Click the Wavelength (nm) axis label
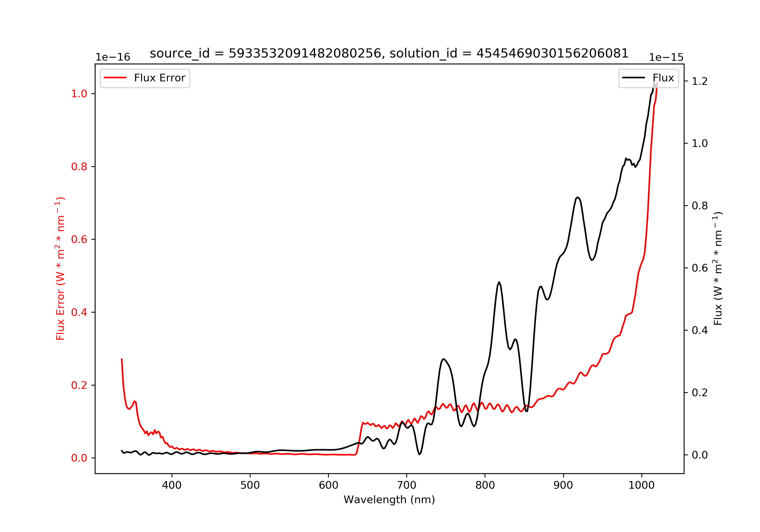The width and height of the screenshot is (760, 532). tap(389, 500)
